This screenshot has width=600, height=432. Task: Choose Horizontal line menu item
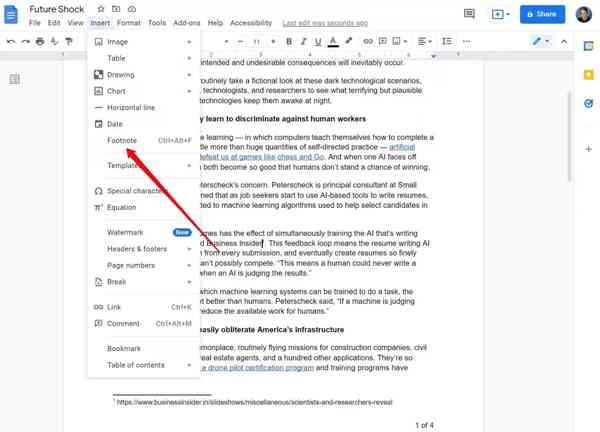click(x=131, y=107)
